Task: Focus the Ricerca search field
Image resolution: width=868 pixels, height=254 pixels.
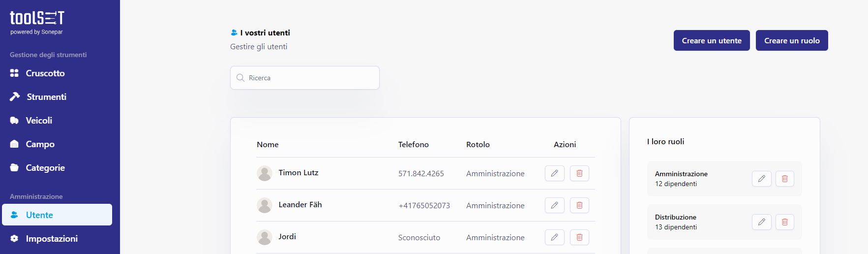Action: (x=305, y=78)
